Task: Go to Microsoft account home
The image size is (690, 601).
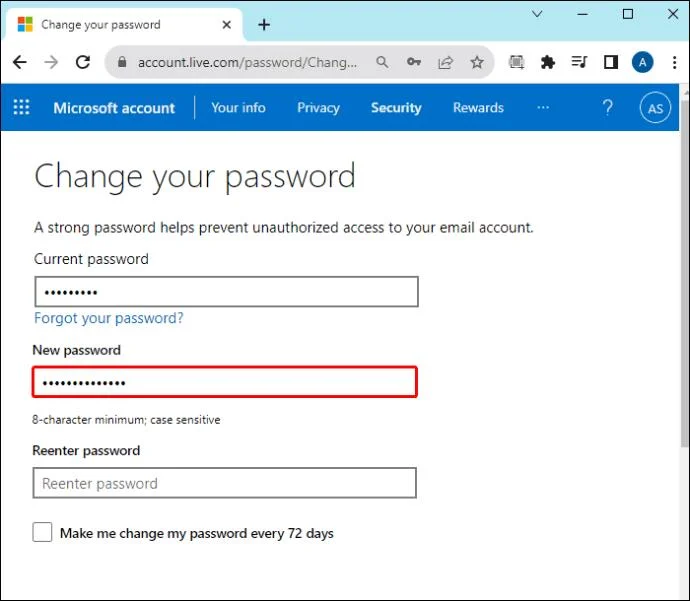Action: tap(114, 108)
